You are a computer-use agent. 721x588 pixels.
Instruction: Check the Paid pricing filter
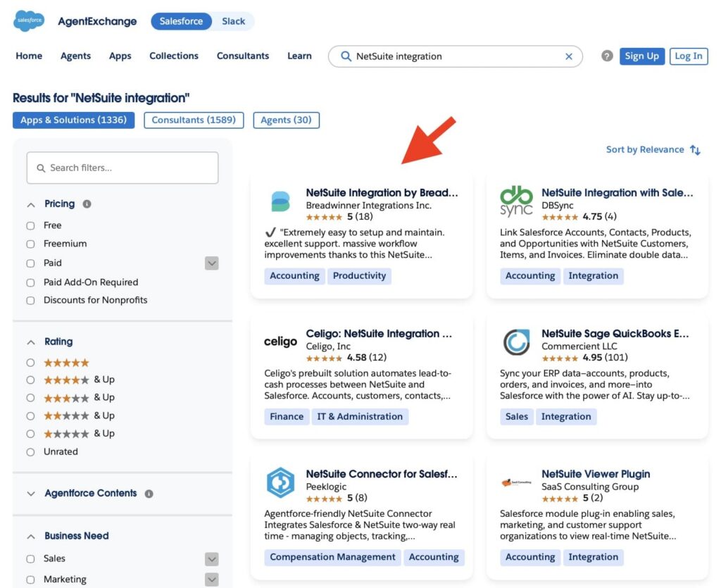coord(30,263)
